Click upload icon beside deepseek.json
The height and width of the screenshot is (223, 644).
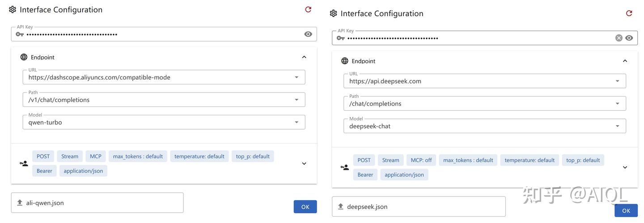tap(341, 206)
